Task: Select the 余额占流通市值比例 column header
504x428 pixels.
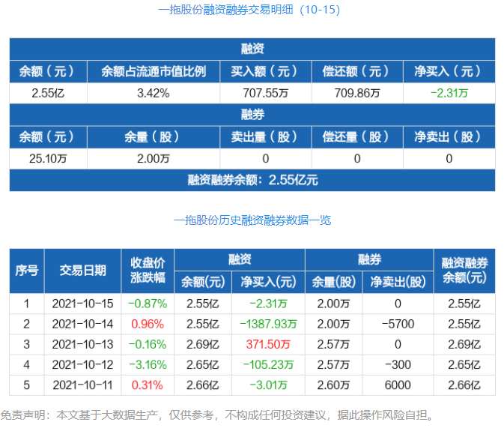Action: click(x=154, y=71)
